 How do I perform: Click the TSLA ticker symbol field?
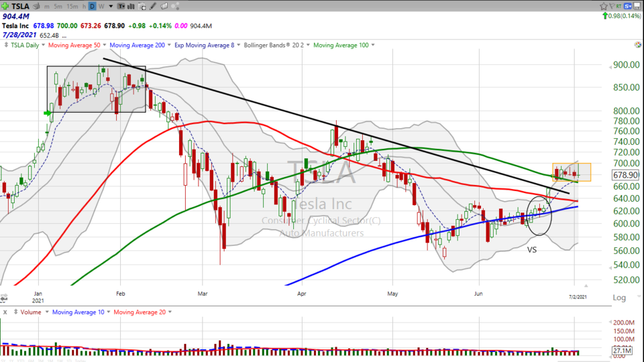[x=20, y=6]
